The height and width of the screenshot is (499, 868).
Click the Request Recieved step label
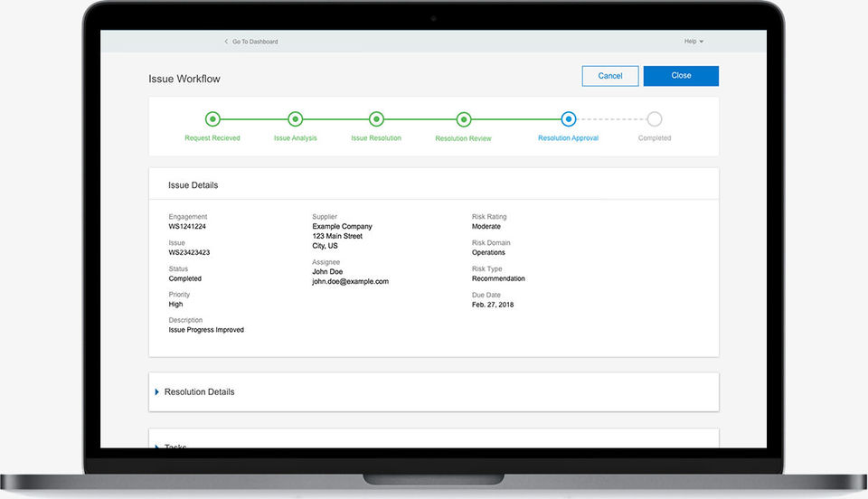pyautogui.click(x=212, y=138)
